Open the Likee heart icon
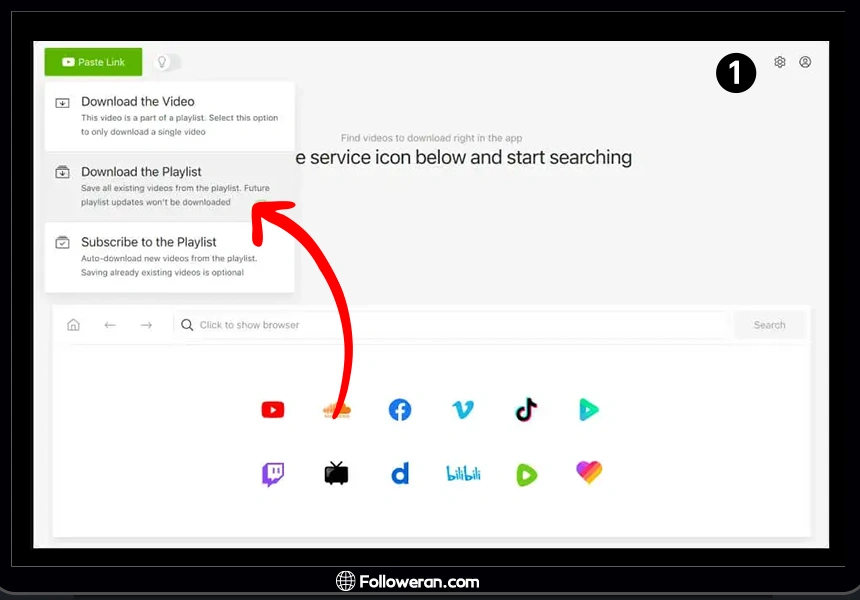 pyautogui.click(x=589, y=472)
